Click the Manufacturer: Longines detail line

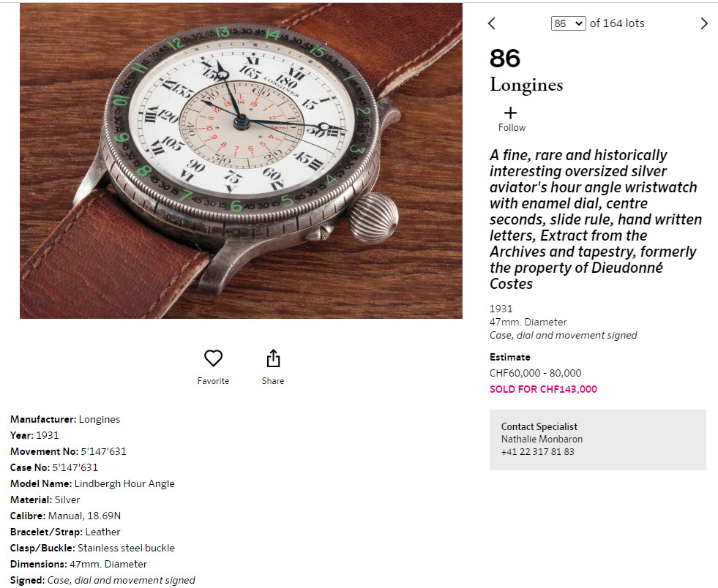pos(65,419)
